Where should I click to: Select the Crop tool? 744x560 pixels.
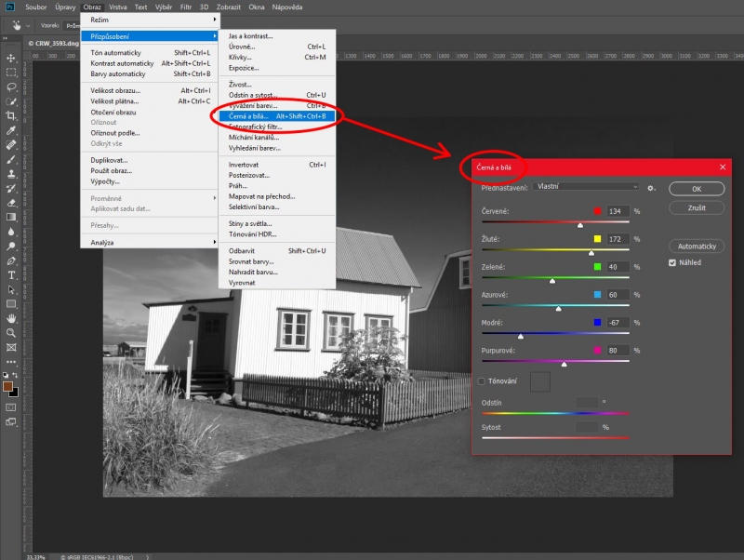click(x=11, y=116)
